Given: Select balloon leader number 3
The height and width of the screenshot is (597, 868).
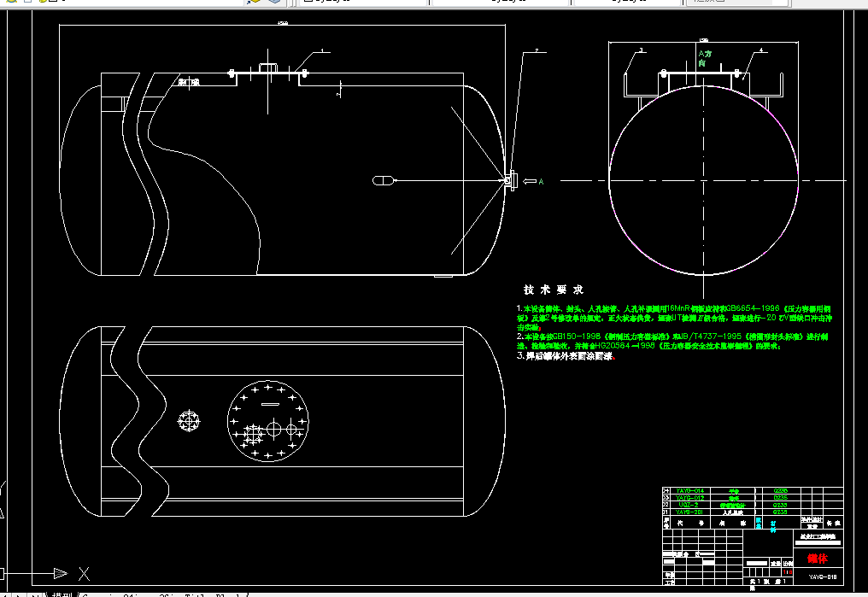Looking at the screenshot, I should (641, 50).
